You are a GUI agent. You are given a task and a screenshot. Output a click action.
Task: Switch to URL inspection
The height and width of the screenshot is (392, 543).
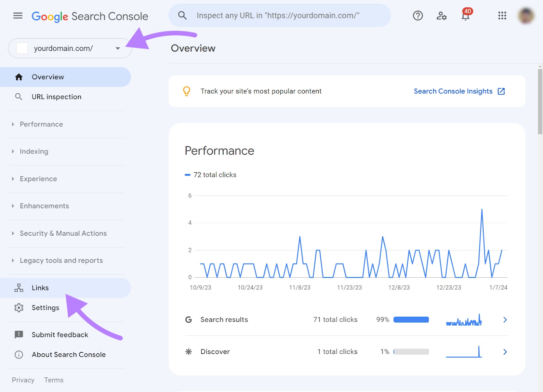click(56, 97)
